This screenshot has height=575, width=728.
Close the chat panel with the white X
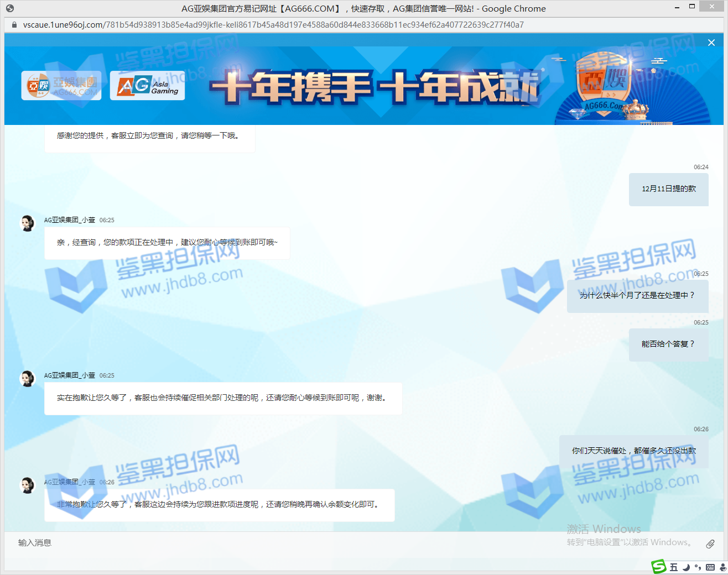pyautogui.click(x=711, y=43)
